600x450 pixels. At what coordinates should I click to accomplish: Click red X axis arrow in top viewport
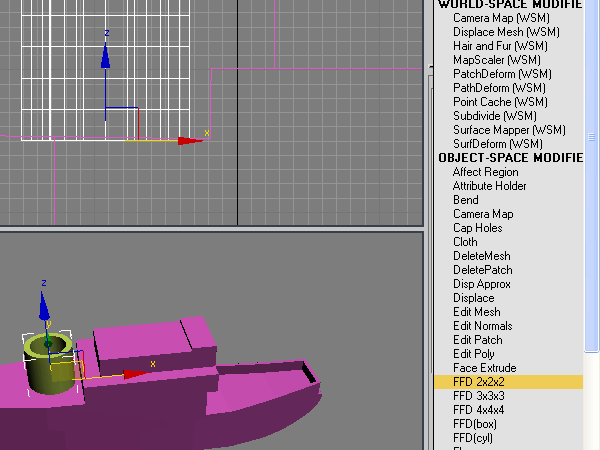190,141
